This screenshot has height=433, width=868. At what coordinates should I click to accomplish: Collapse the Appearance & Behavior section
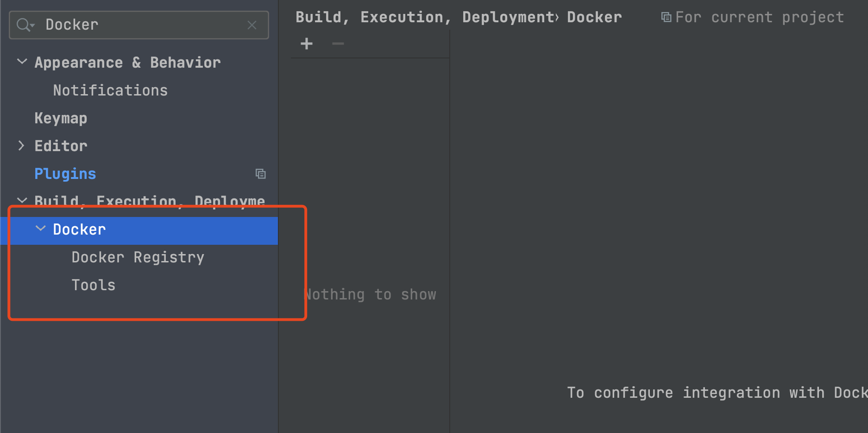point(22,62)
